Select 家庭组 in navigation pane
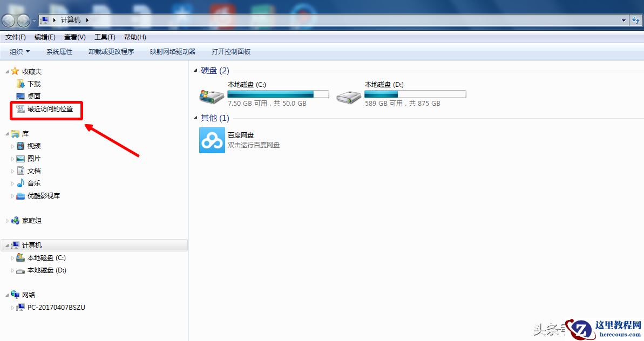 (32, 221)
